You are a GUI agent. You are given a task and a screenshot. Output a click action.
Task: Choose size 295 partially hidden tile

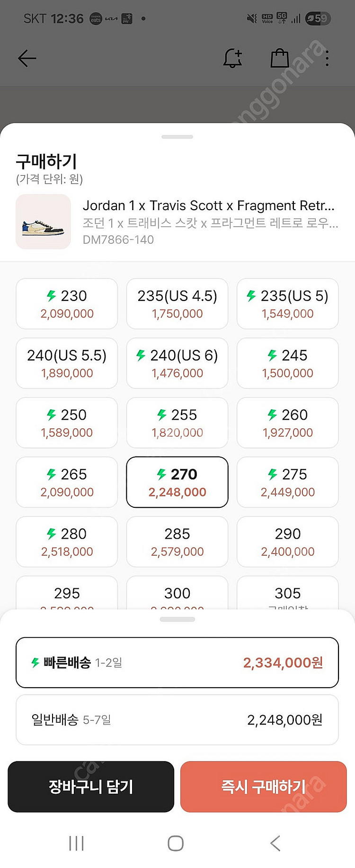(x=67, y=593)
